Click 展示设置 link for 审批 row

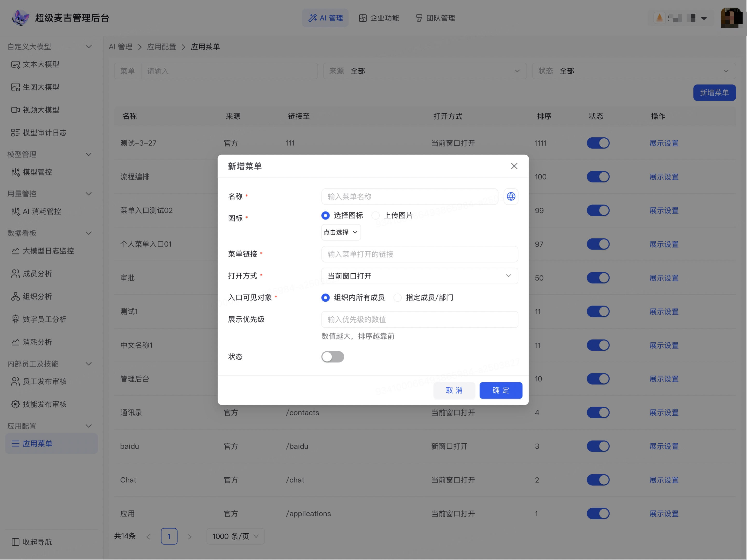(x=664, y=278)
